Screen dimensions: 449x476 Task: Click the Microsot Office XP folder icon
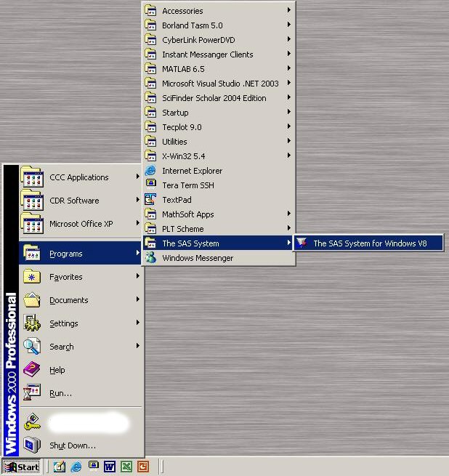32,223
